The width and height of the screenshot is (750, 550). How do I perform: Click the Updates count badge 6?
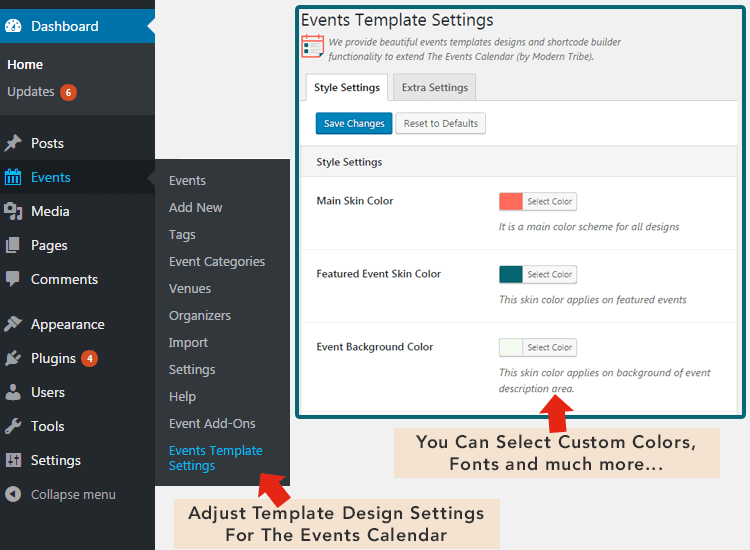point(68,92)
